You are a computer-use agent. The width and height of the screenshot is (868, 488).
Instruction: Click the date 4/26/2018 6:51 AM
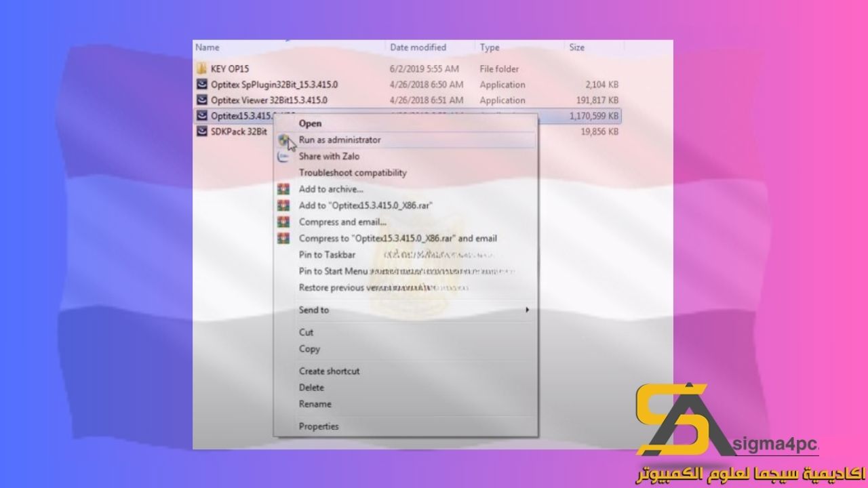pos(427,100)
